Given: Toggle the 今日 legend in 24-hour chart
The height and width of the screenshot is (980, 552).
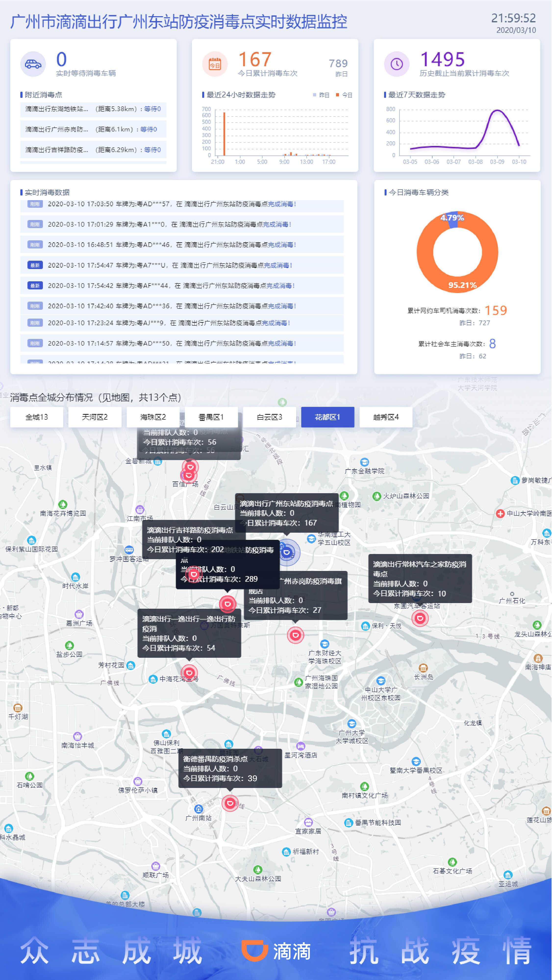Looking at the screenshot, I should [x=344, y=95].
